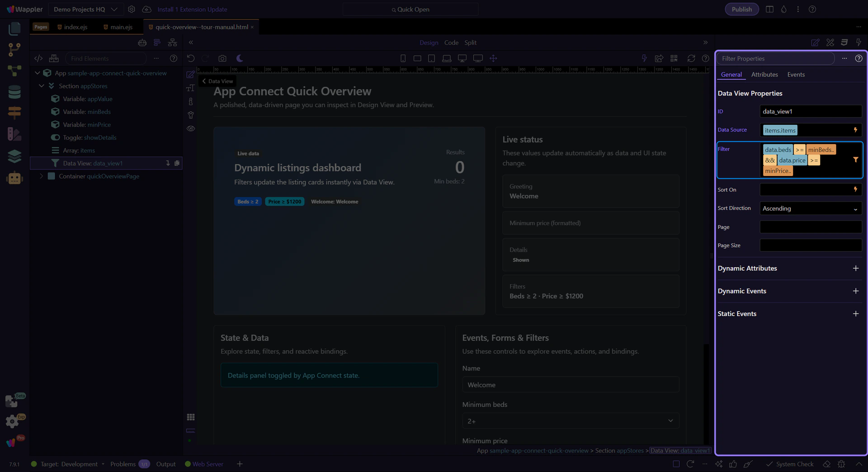Open Data Source dynamic binding picker
The height and width of the screenshot is (472, 868).
tap(855, 130)
